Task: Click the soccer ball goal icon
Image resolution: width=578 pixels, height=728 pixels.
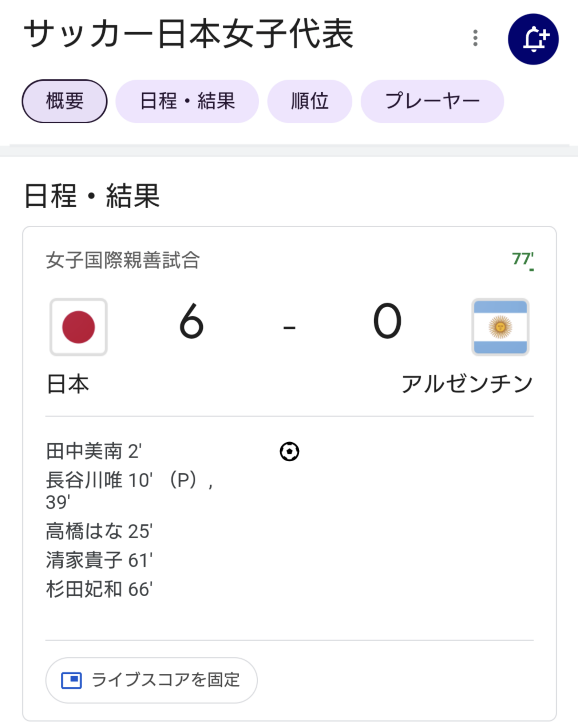Action: (x=289, y=451)
